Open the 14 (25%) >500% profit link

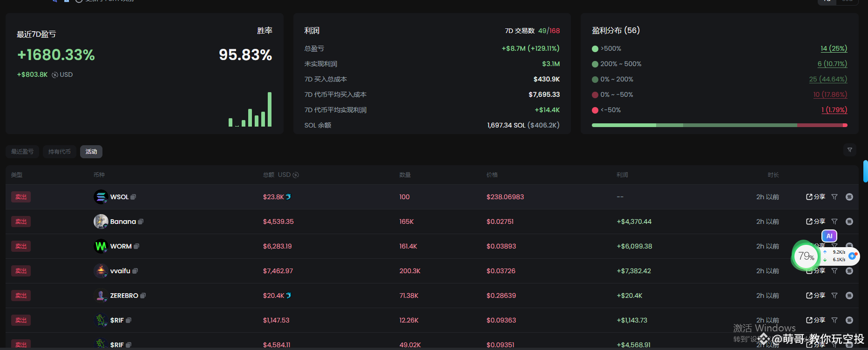834,48
